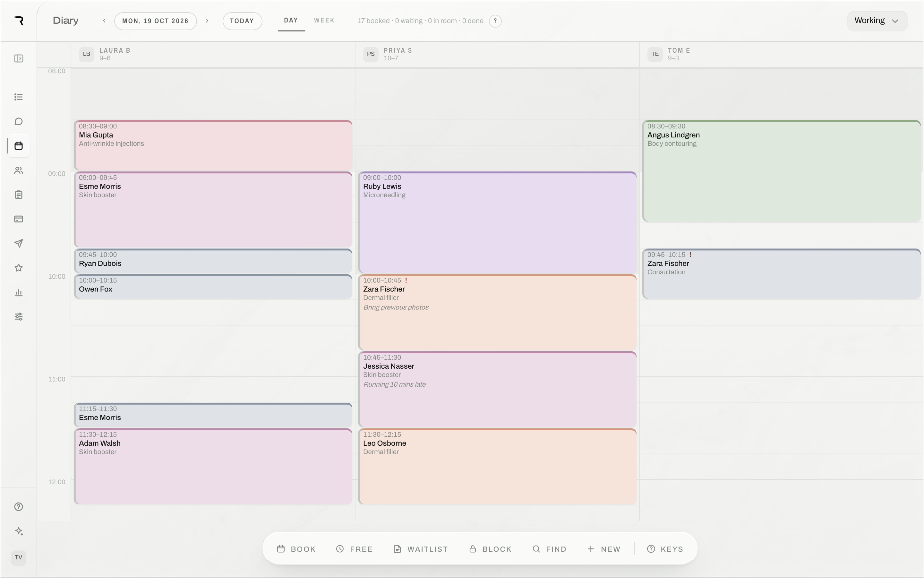Click the TV user avatar
Screen dimensions: 924x578
(x=18, y=557)
